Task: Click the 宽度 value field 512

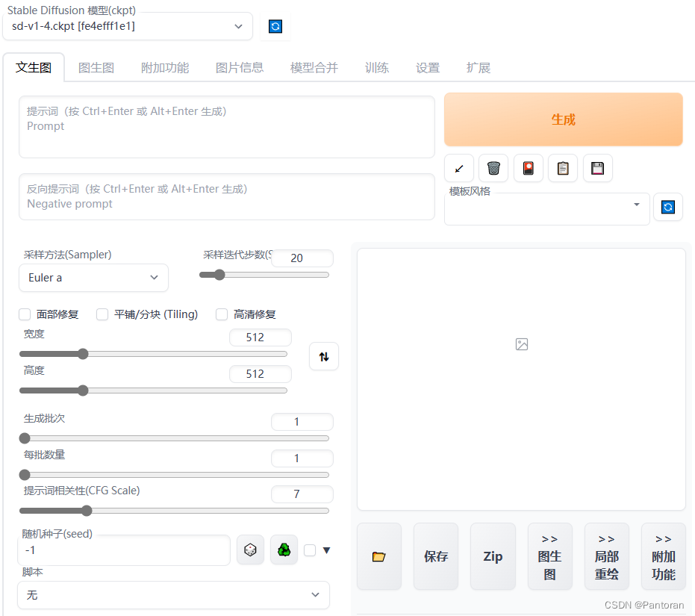Action: (261, 337)
